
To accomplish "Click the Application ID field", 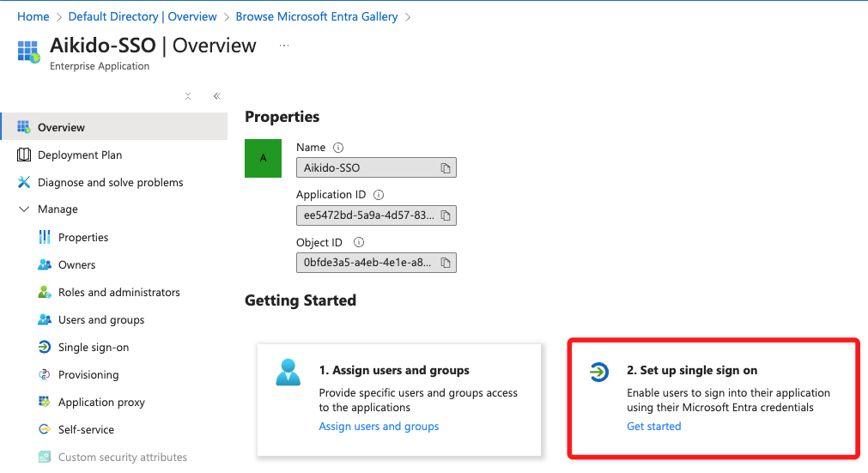I will click(x=376, y=215).
